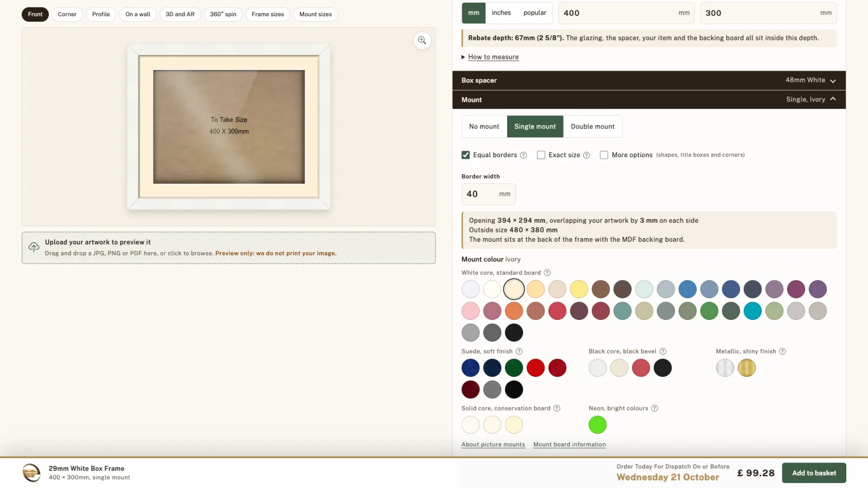Click the Border width field showing 40
Viewport: 868px width, 488px height.
click(488, 194)
